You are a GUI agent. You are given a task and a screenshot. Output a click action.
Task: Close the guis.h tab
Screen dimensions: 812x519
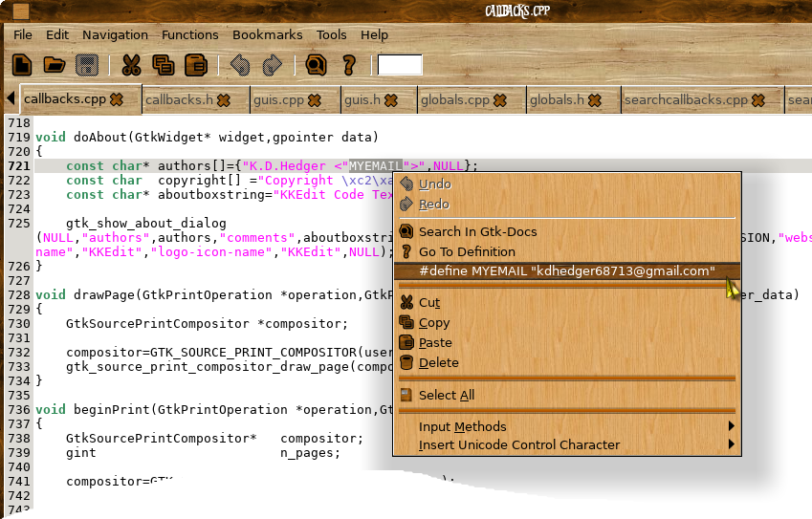click(x=391, y=100)
